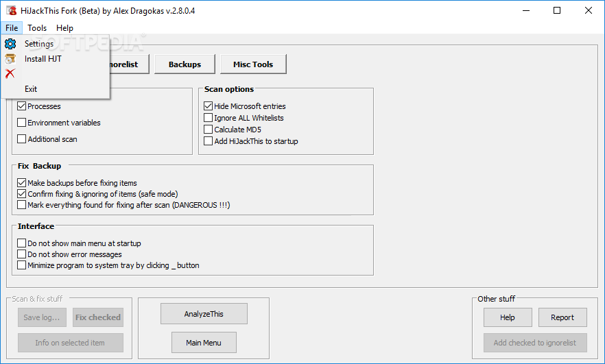Click the Main Menu button
The image size is (605, 364).
204,343
